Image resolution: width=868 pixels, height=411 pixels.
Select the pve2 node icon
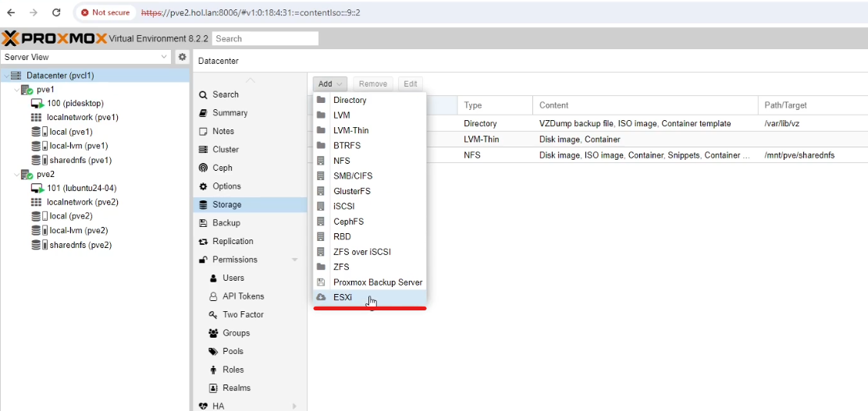point(27,174)
